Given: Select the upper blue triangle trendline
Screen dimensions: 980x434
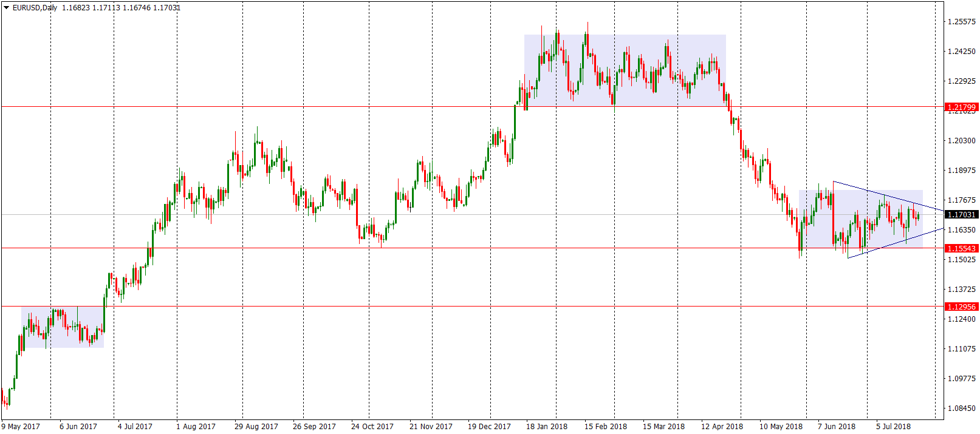Looking at the screenshot, I should pos(888,196).
